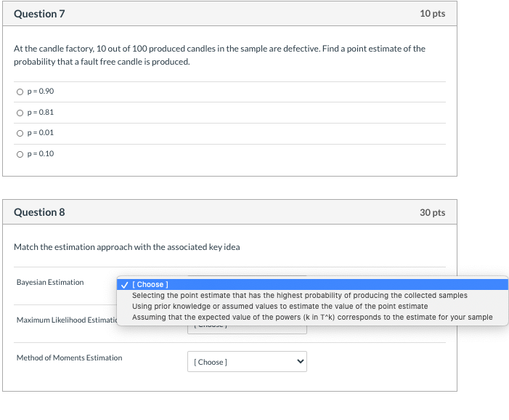Image resolution: width=509 pixels, height=420 pixels.
Task: Choose the p = 0.01 answer
Action: [20, 133]
